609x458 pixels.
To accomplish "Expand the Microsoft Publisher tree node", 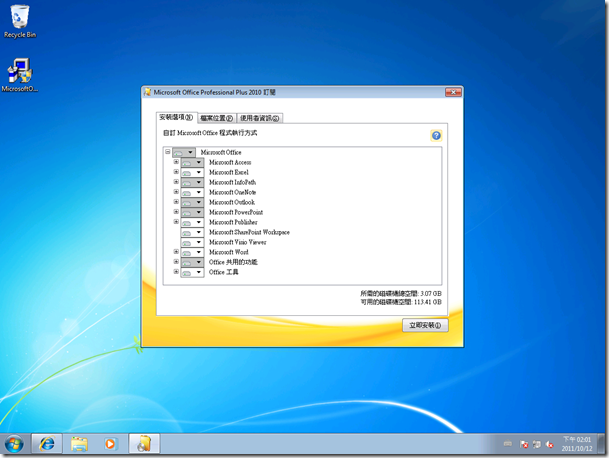I will 176,221.
